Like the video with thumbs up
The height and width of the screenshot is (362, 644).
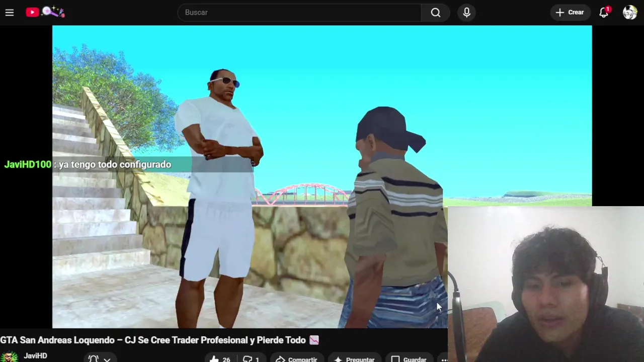click(x=220, y=359)
